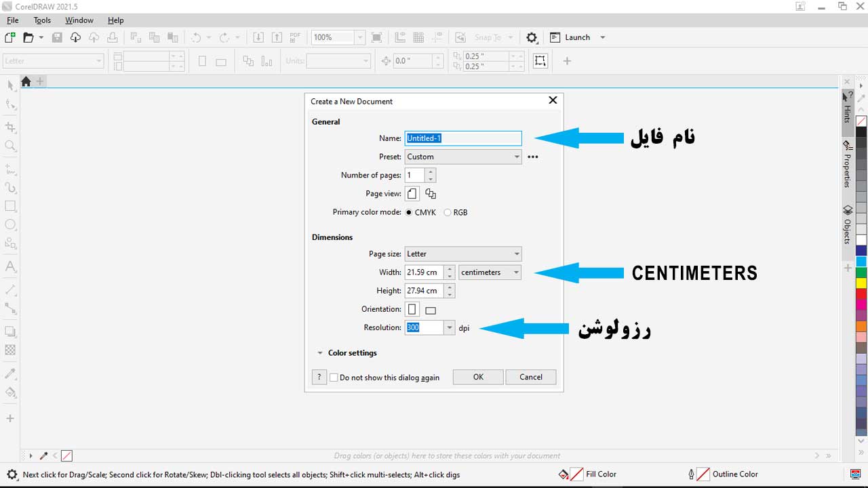Click the Open folder icon in toolbar
The height and width of the screenshot is (488, 868).
[x=28, y=38]
